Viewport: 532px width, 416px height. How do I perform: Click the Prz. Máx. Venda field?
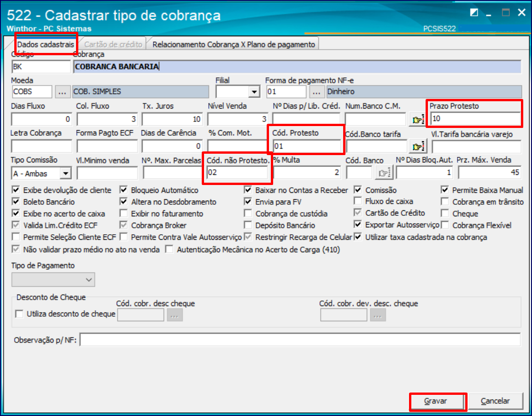click(490, 173)
